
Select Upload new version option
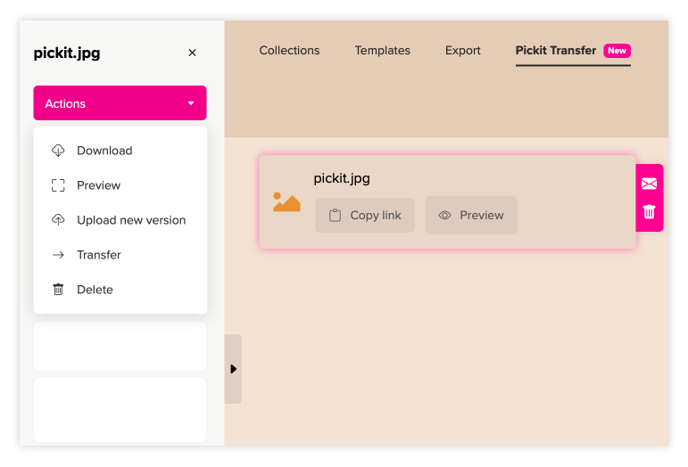[120, 220]
